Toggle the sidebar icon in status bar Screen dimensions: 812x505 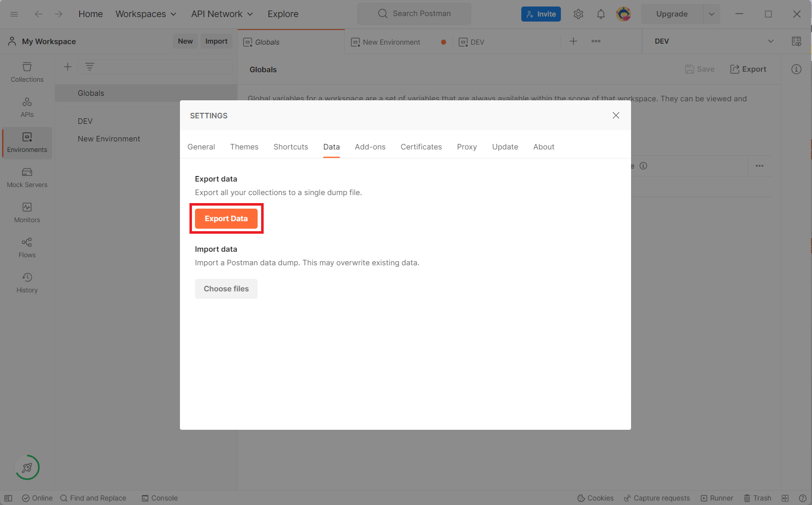click(9, 498)
